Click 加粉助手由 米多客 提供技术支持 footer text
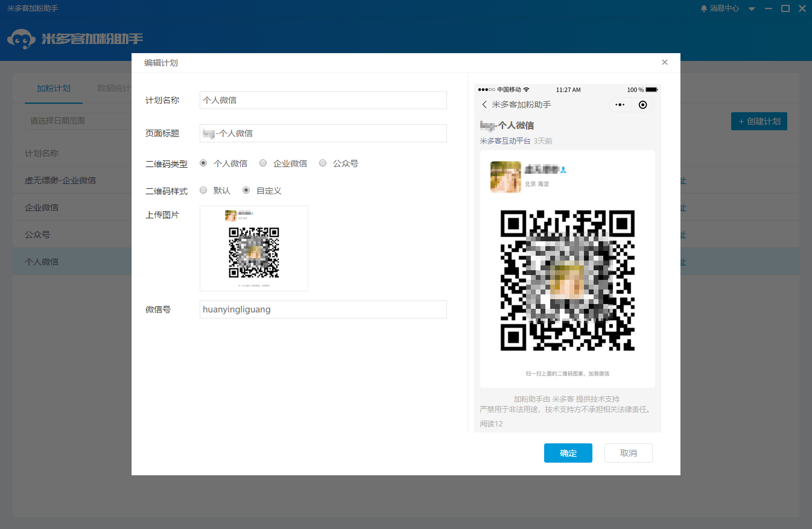Image resolution: width=812 pixels, height=529 pixels. 566,399
